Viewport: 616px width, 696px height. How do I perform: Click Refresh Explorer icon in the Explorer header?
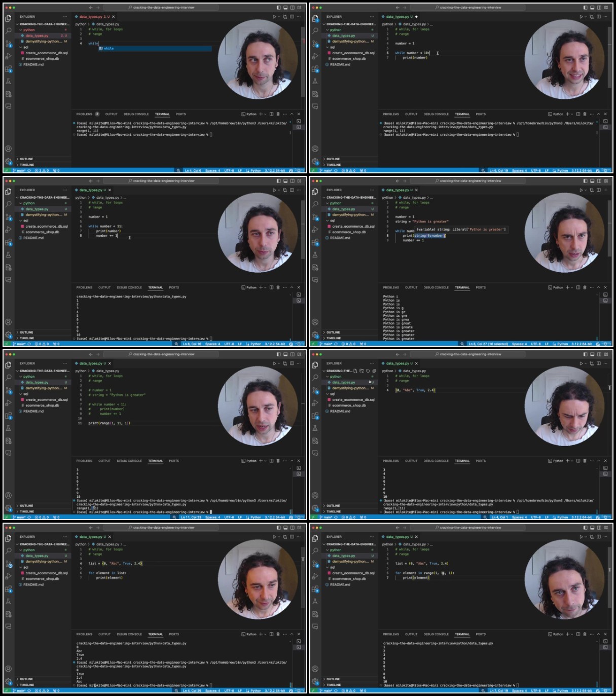[x=368, y=371]
